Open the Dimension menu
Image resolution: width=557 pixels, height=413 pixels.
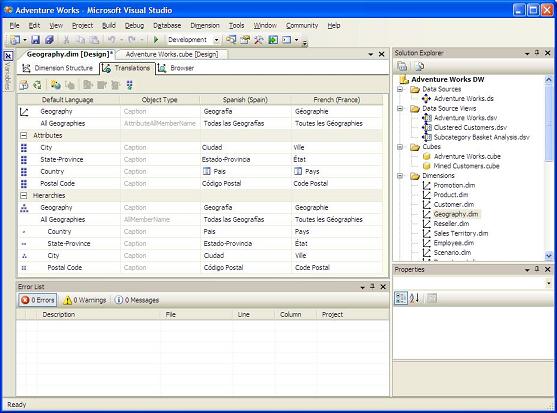tap(205, 26)
